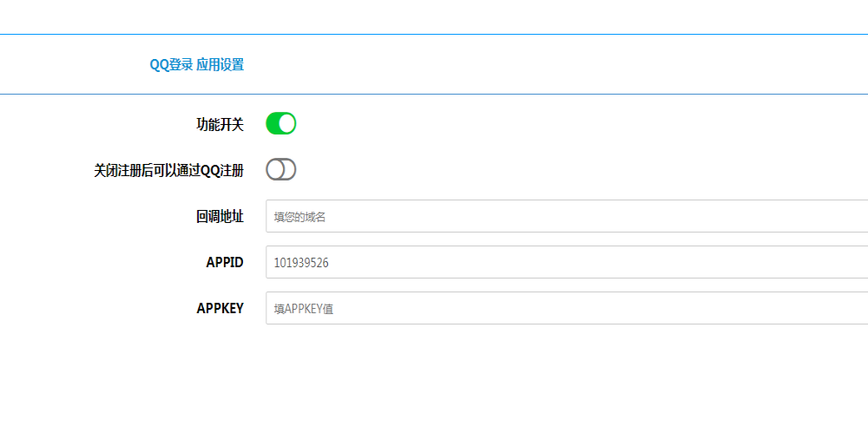Turn off the 功能开关 toggle

tap(281, 123)
